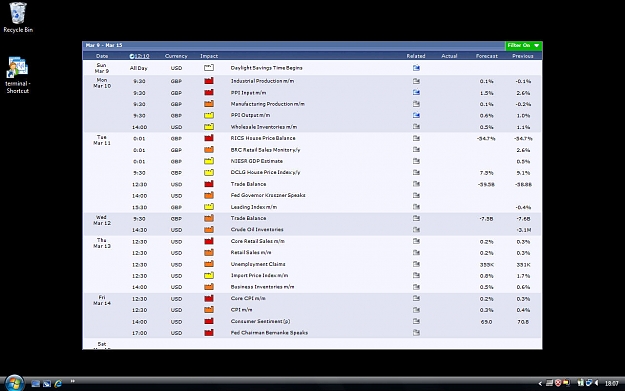
Task: Click the volume speaker tray icon
Action: click(x=597, y=383)
